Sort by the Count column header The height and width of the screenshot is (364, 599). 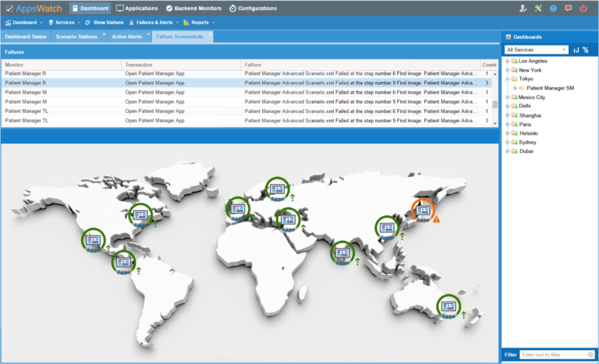[x=489, y=65]
